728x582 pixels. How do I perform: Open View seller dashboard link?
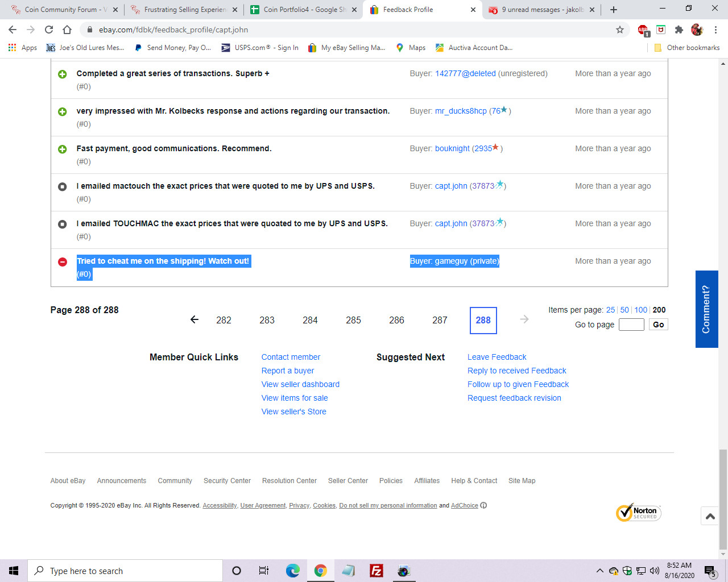(300, 384)
